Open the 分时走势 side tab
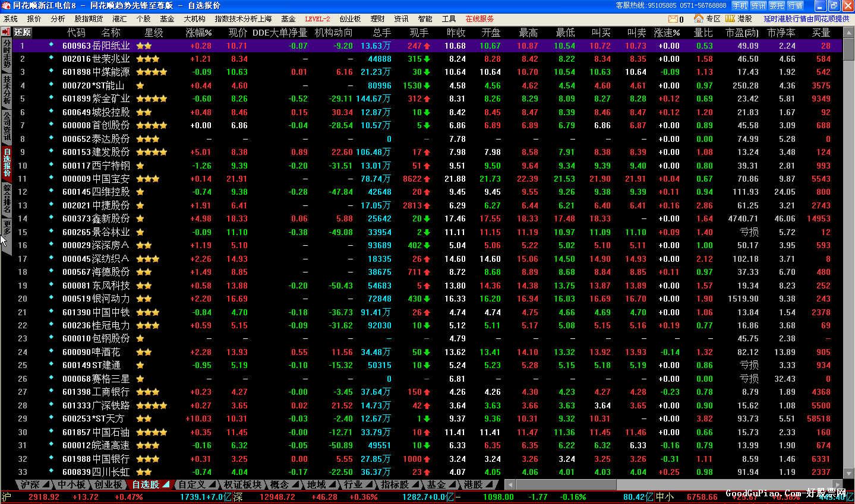The image size is (855, 504). (x=7, y=55)
